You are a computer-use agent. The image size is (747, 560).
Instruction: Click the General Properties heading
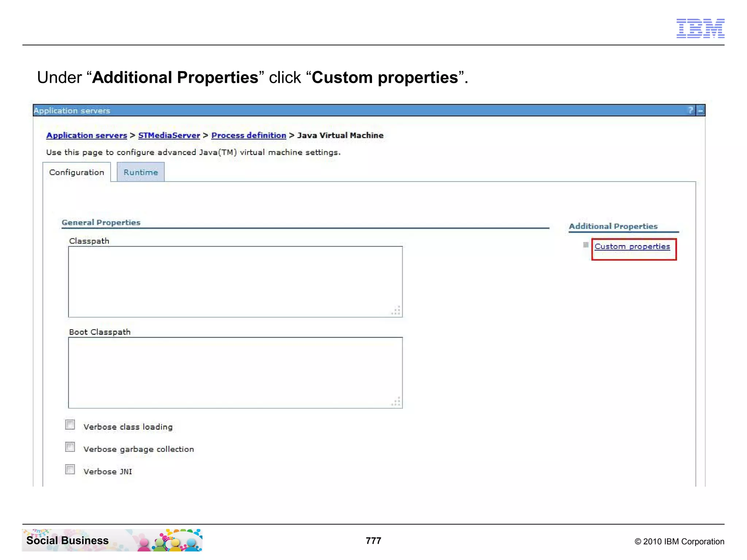click(101, 222)
